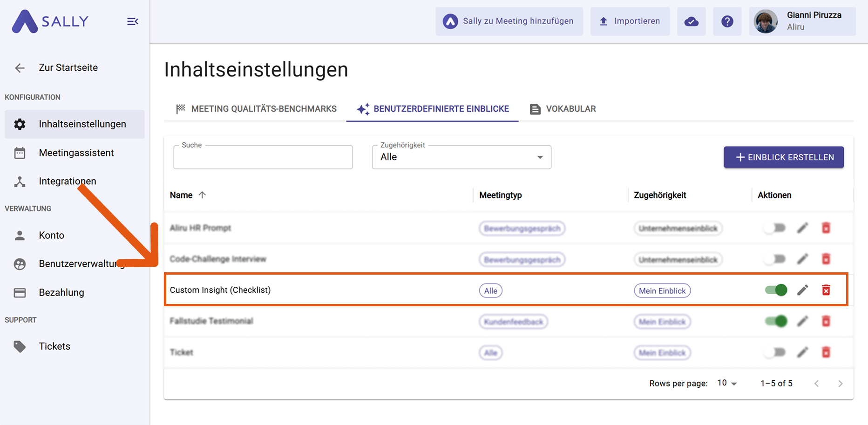Delete the Fallstudie Testimonial insight
The width and height of the screenshot is (868, 425).
[x=826, y=321]
